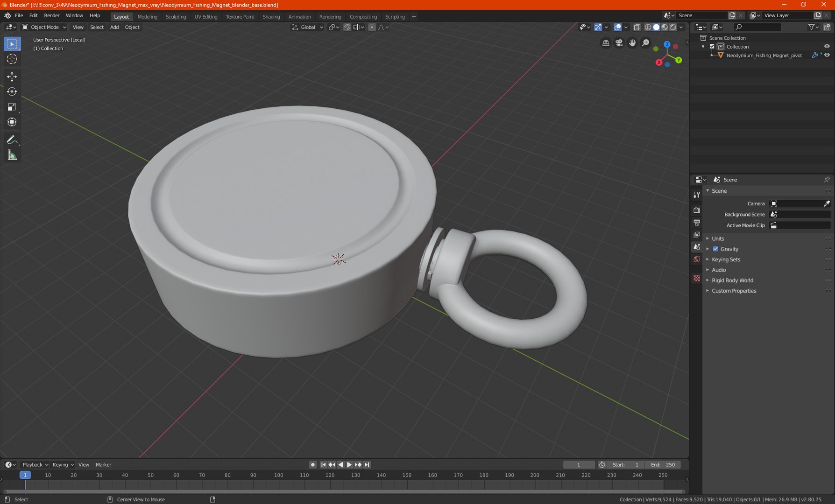Image resolution: width=835 pixels, height=504 pixels.
Task: Switch to the Shading workspace tab
Action: [271, 16]
